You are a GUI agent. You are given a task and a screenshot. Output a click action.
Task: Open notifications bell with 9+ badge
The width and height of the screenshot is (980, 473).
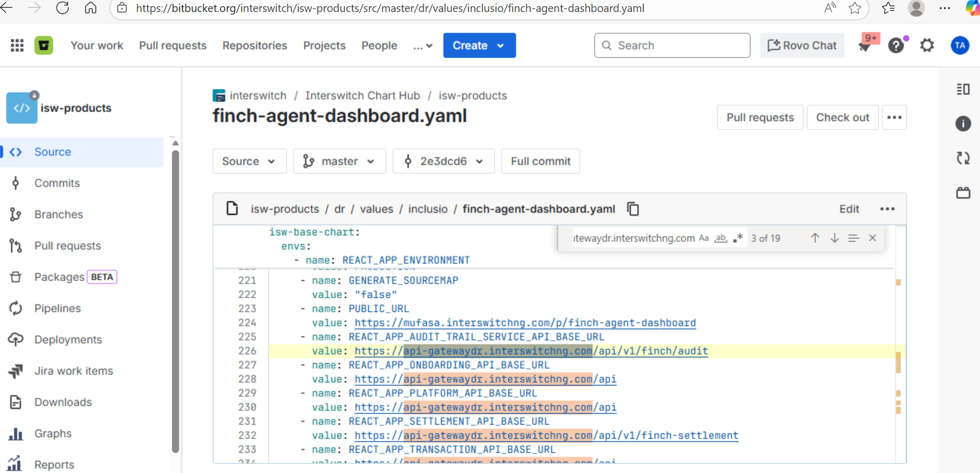[865, 45]
